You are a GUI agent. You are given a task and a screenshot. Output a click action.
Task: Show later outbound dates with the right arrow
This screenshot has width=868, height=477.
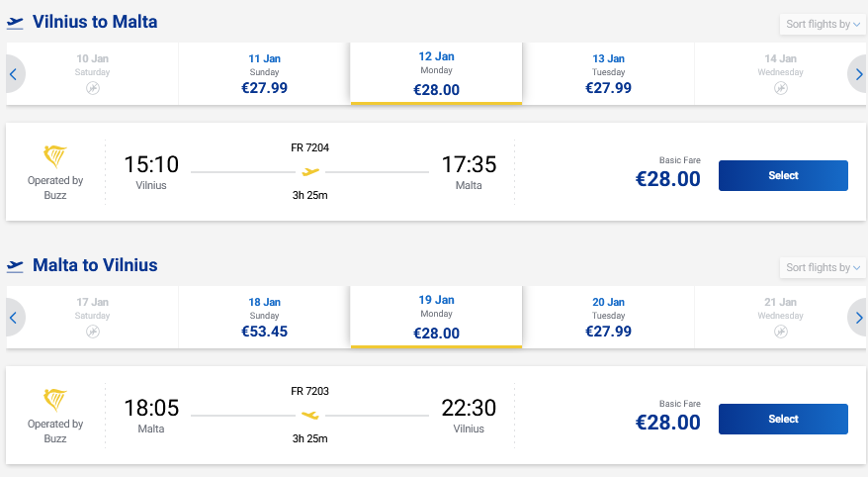(859, 73)
